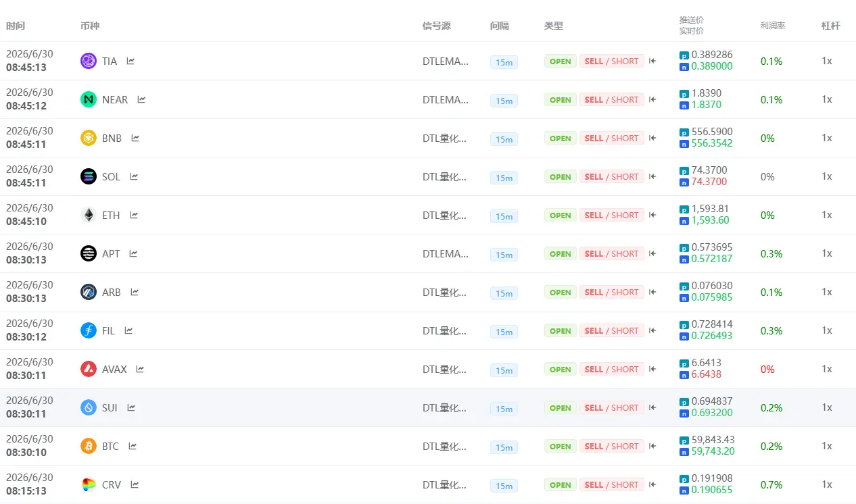The height and width of the screenshot is (504, 856).
Task: Click the ETH coin logo
Action: pyautogui.click(x=89, y=215)
